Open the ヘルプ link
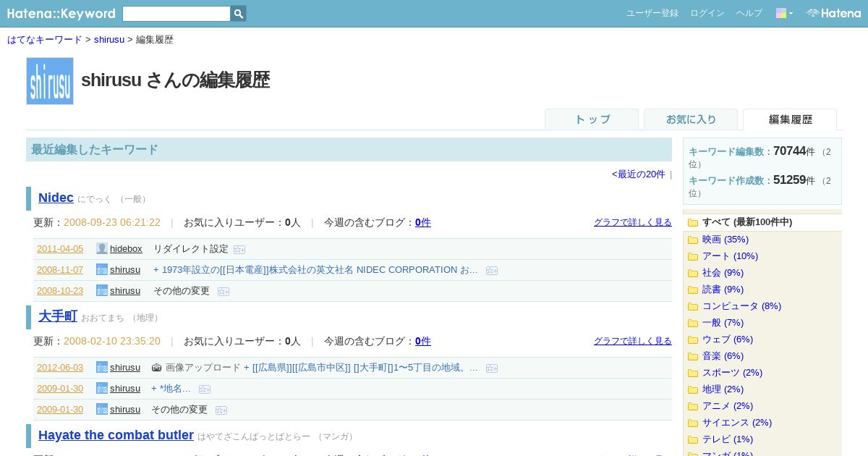 pyautogui.click(x=749, y=13)
